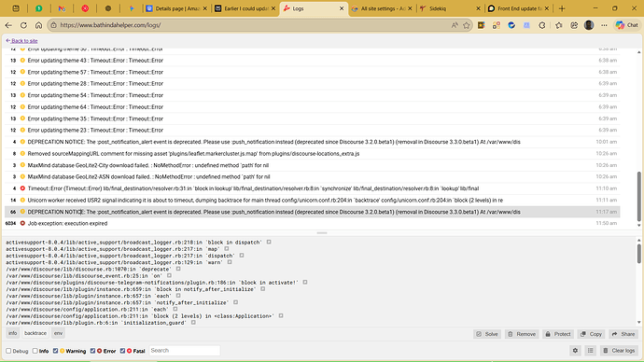
Task: Toggle the Info filter checkbox
Action: (x=35, y=351)
